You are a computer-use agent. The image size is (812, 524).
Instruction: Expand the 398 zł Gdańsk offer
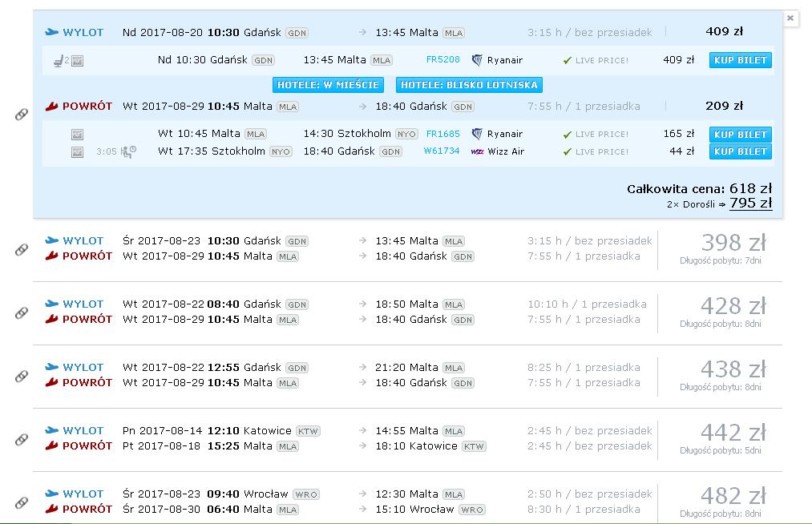407,249
